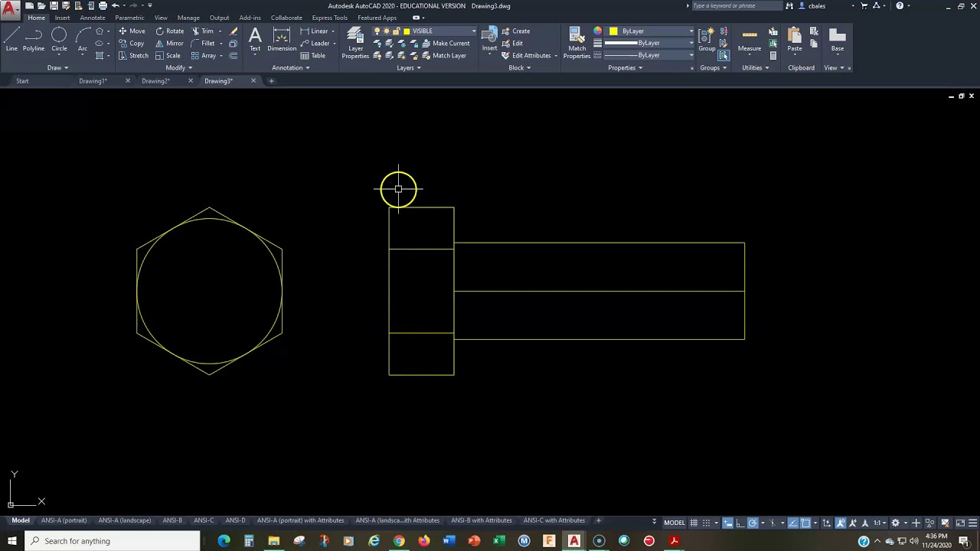Toggle object snap in status bar
980x551 pixels.
[x=805, y=523]
